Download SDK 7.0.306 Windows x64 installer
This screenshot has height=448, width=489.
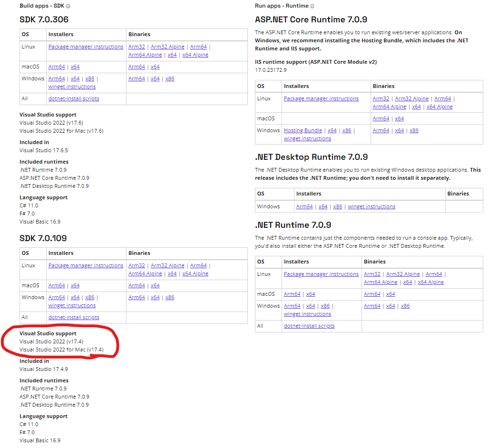(x=75, y=78)
